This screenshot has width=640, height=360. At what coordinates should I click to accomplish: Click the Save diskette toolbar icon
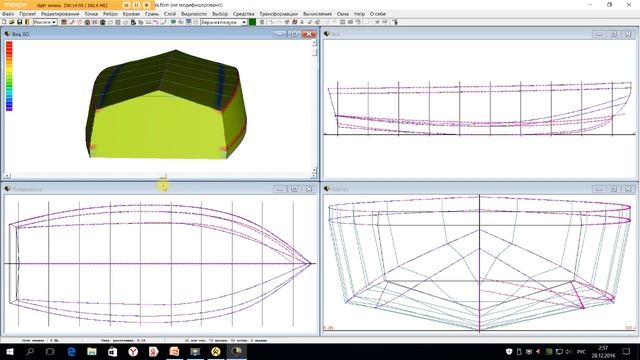19,22
